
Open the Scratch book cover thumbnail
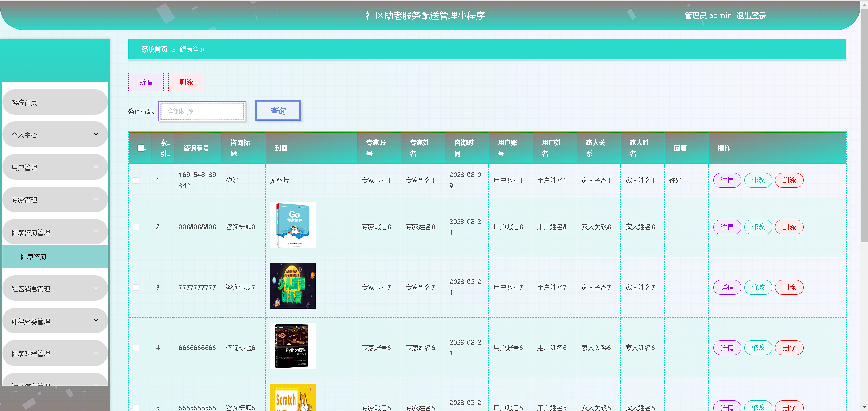pos(292,397)
